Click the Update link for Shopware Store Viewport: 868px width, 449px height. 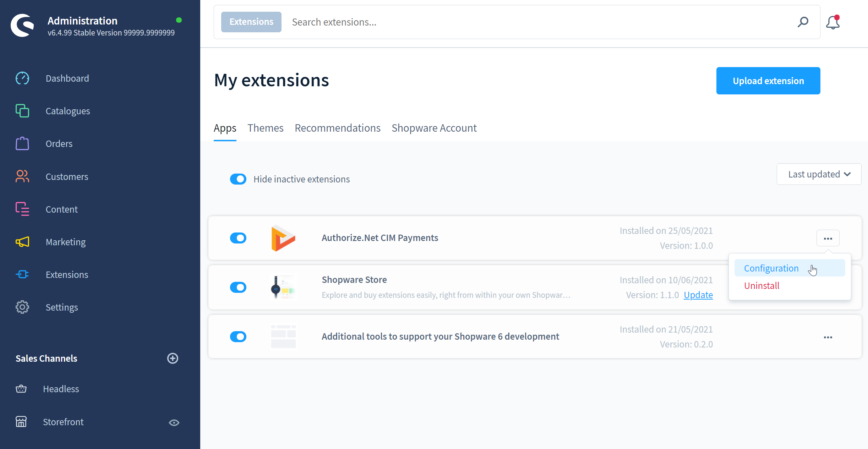click(698, 295)
